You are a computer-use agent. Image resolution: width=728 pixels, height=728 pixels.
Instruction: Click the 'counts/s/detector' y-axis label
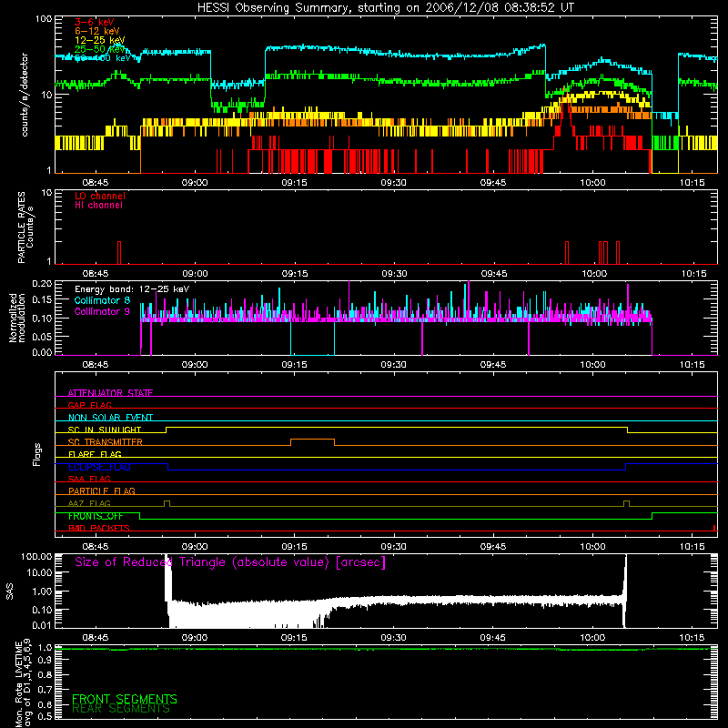[x=25, y=95]
